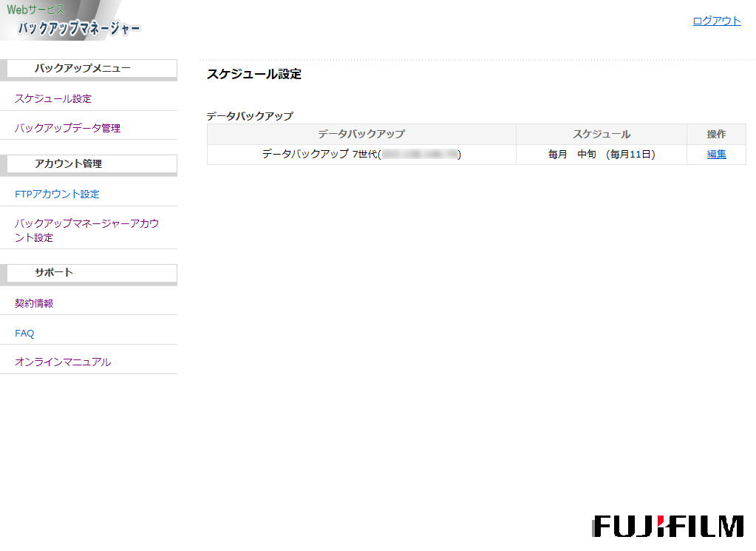Click the FUJIFILM logo

[668, 528]
